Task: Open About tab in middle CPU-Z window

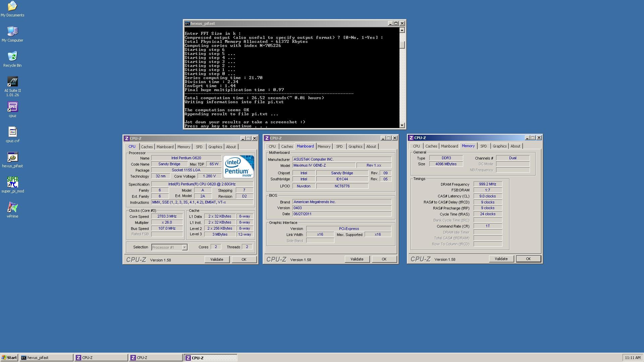Action: [371, 146]
